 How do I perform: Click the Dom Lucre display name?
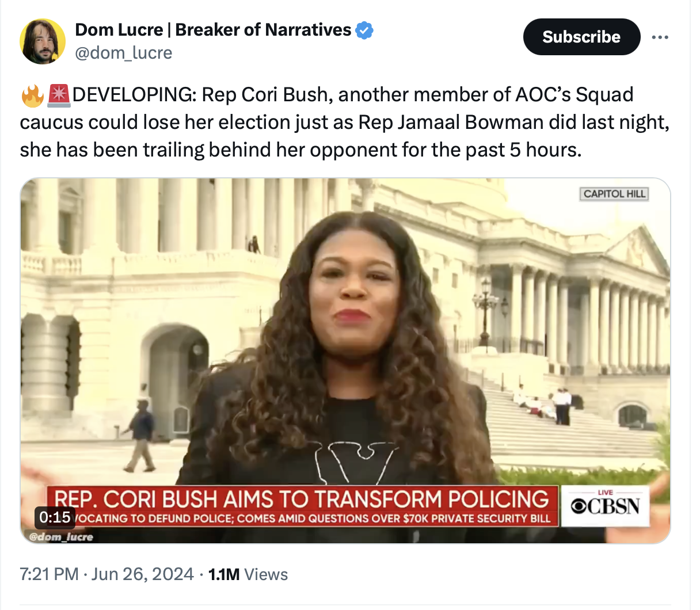point(213,30)
